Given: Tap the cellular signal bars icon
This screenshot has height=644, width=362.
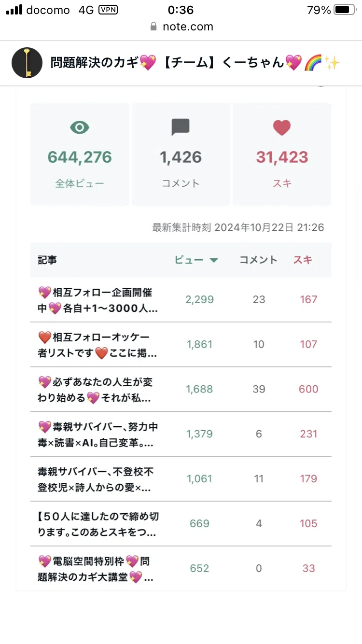Looking at the screenshot, I should pos(14,10).
